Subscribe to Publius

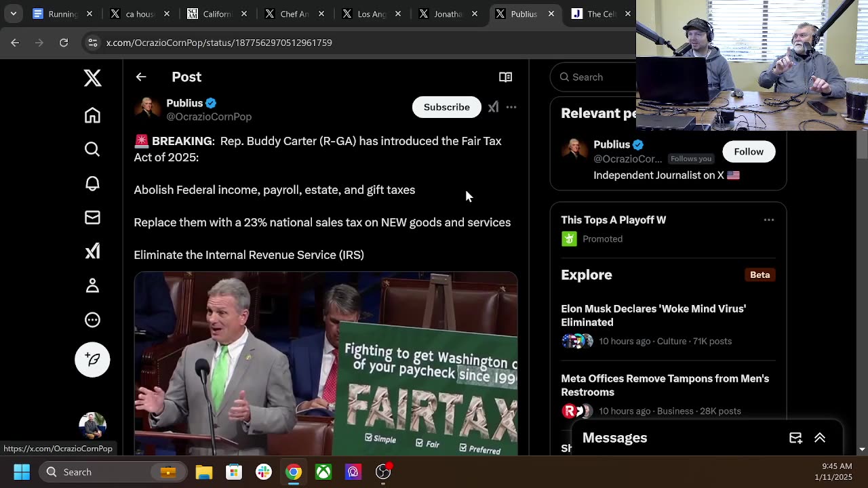(446, 107)
